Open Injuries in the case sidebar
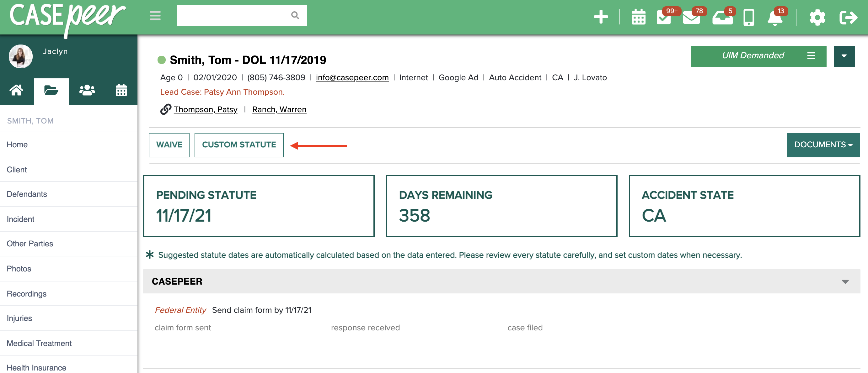The width and height of the screenshot is (868, 373). coord(69,318)
